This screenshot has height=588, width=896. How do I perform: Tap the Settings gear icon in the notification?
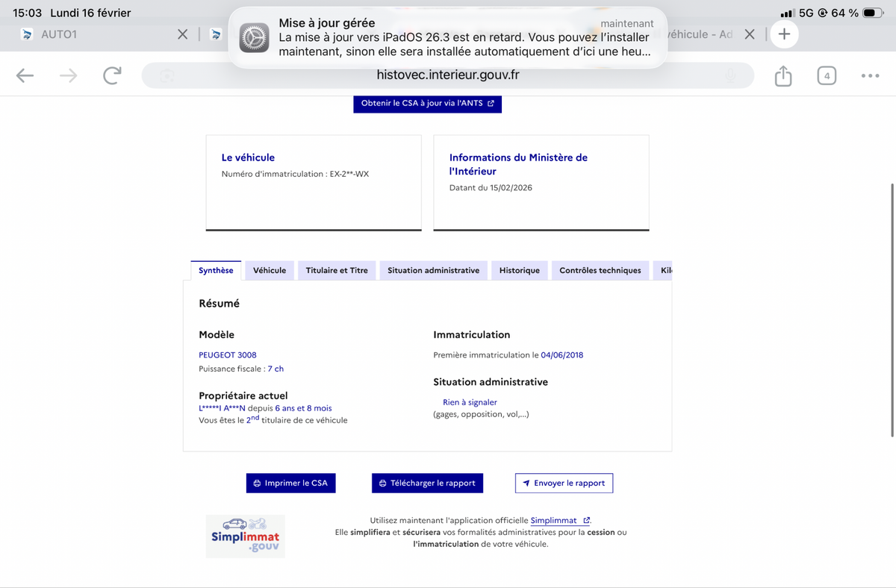[254, 38]
